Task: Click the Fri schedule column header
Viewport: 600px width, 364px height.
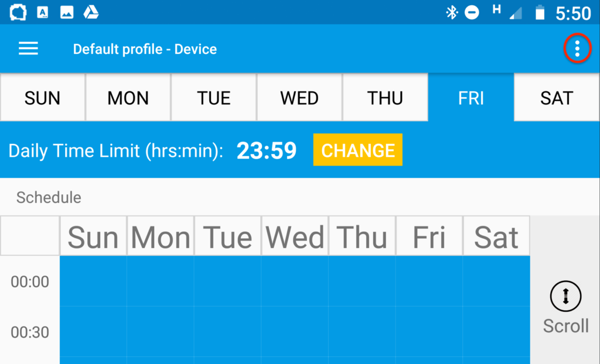Action: [429, 236]
